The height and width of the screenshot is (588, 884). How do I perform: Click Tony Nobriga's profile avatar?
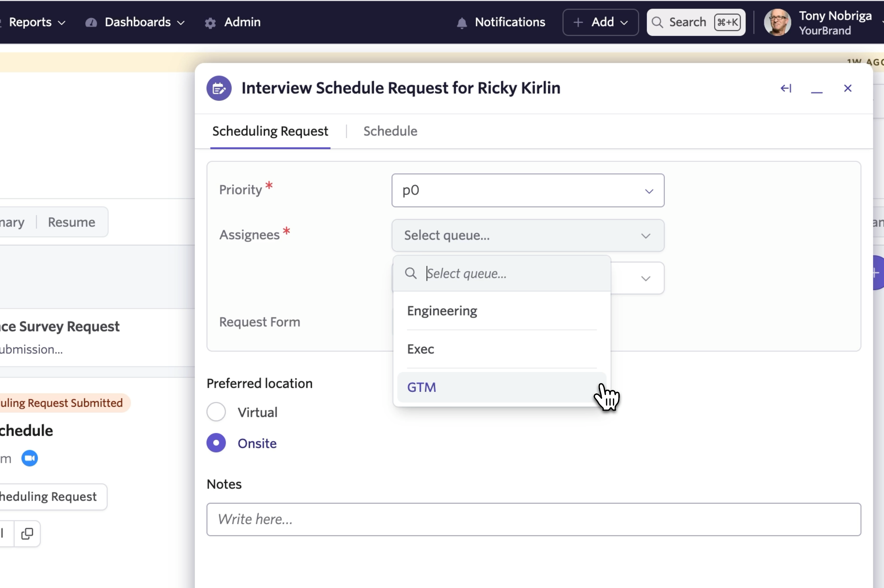pyautogui.click(x=777, y=22)
